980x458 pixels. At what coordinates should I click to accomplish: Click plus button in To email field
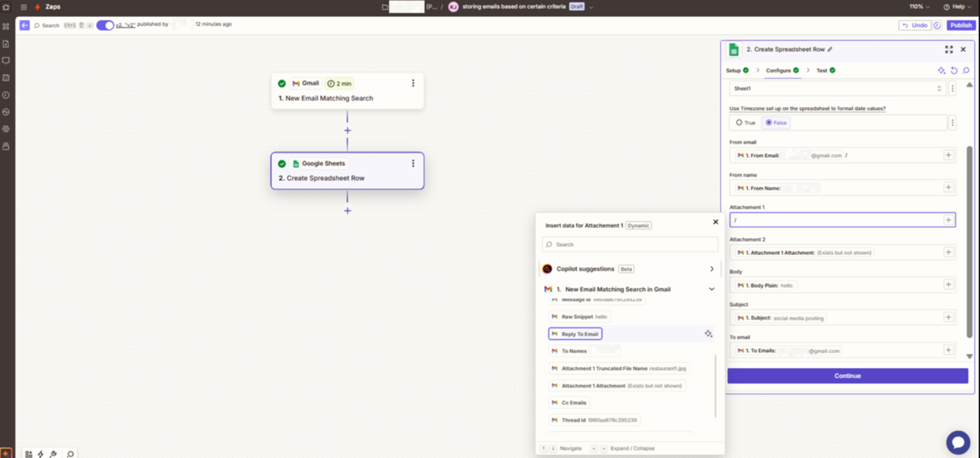[949, 350]
